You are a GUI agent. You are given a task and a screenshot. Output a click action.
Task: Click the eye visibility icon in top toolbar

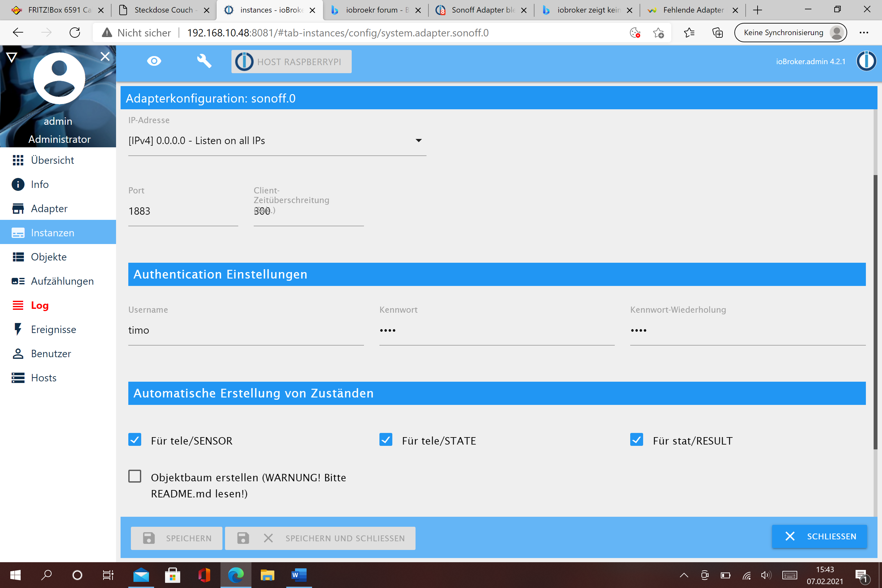point(154,61)
